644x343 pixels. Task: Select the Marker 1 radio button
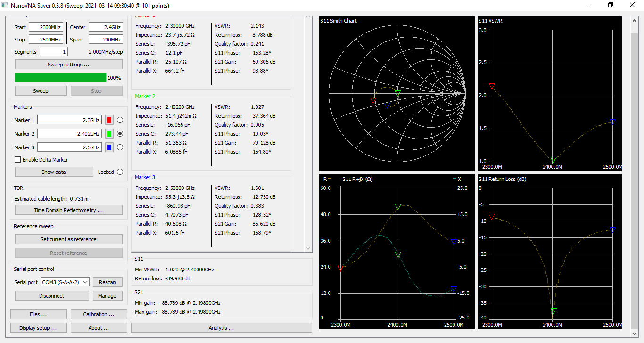[x=120, y=120]
